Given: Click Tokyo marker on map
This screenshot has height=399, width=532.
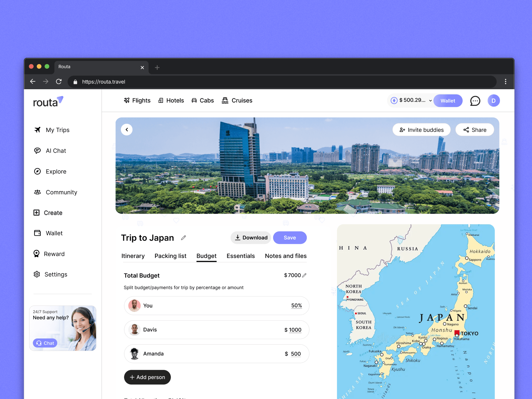Looking at the screenshot, I should [457, 333].
